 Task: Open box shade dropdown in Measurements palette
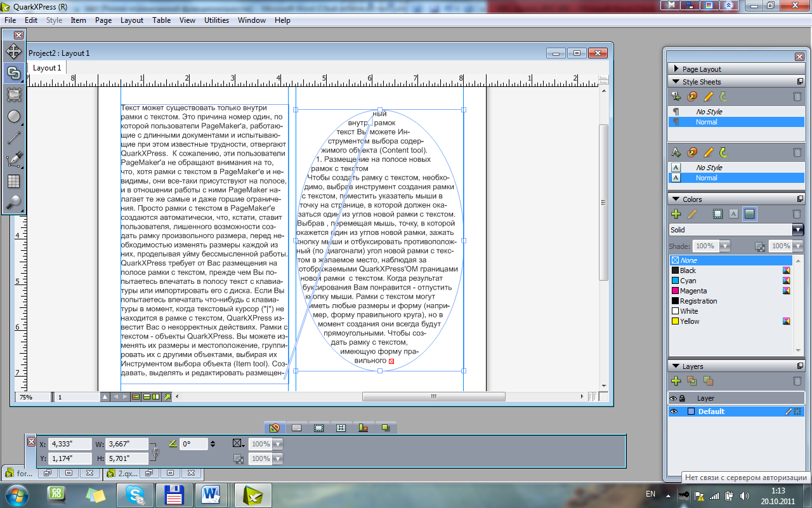click(x=277, y=444)
